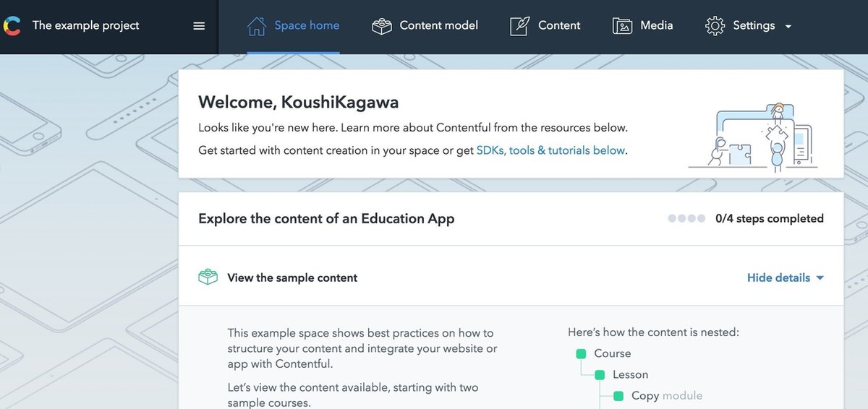
Task: Click the Contentful logo icon
Action: [11, 26]
